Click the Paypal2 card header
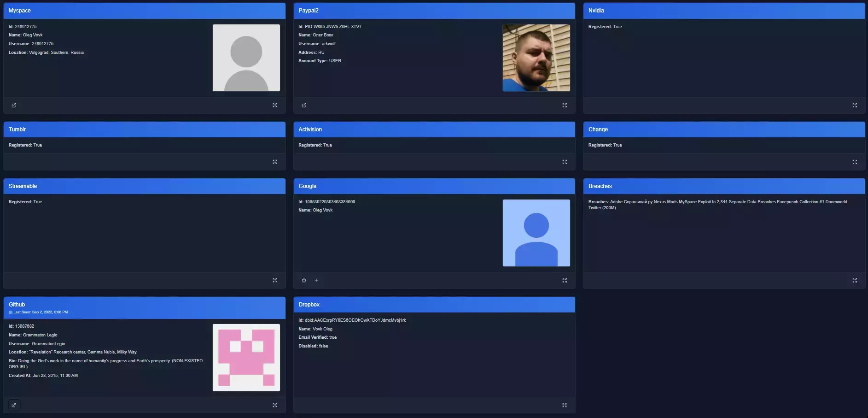Image resolution: width=868 pixels, height=418 pixels. (434, 11)
